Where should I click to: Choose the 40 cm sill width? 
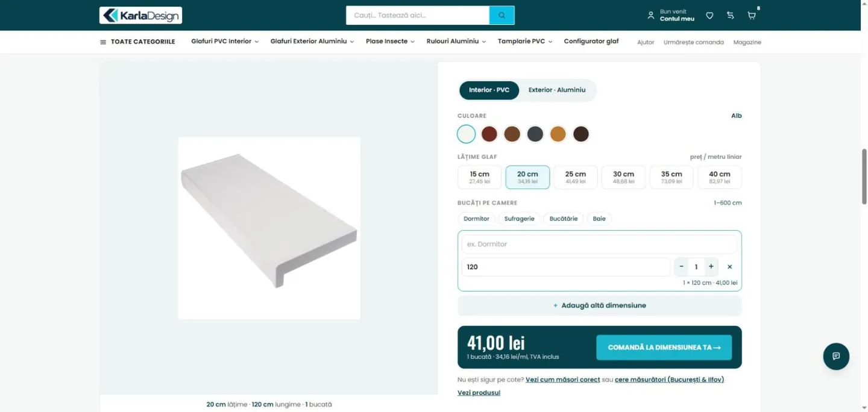pyautogui.click(x=720, y=177)
